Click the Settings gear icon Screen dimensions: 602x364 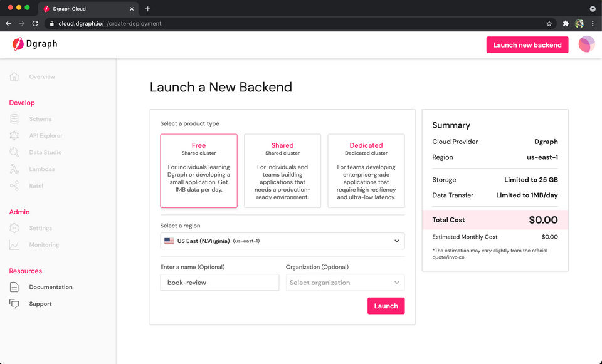[x=14, y=228]
